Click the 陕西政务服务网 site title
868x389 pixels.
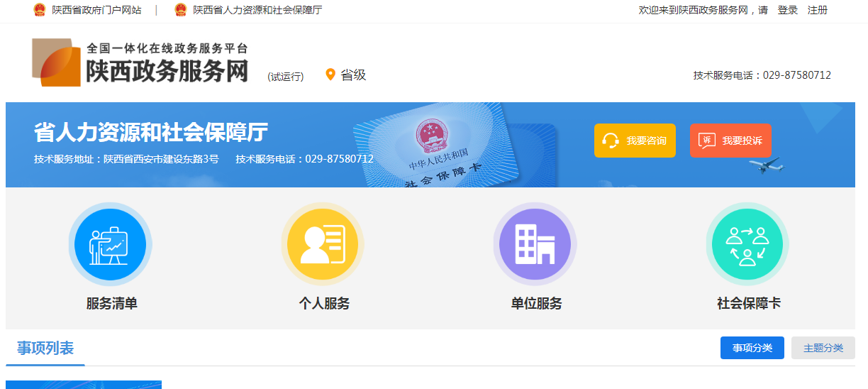tap(167, 71)
